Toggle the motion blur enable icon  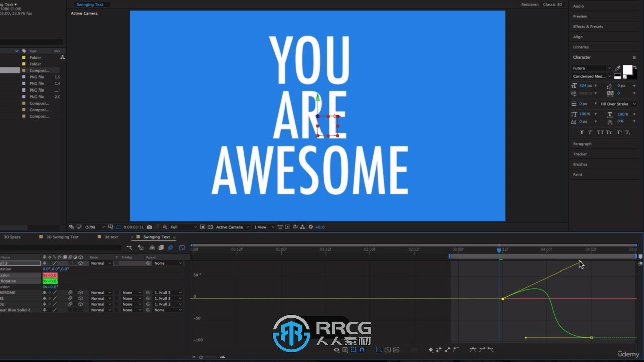click(170, 247)
